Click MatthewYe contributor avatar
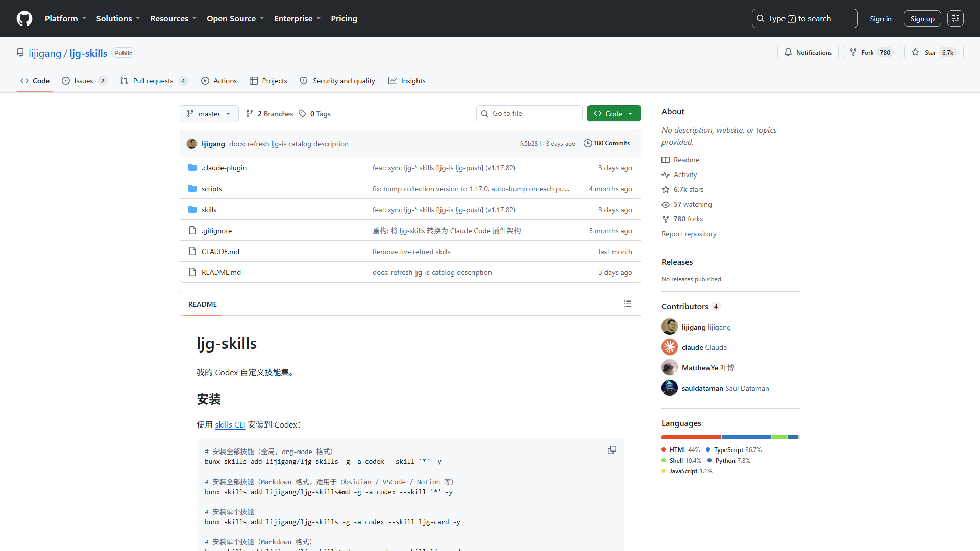The width and height of the screenshot is (980, 551). (x=670, y=368)
